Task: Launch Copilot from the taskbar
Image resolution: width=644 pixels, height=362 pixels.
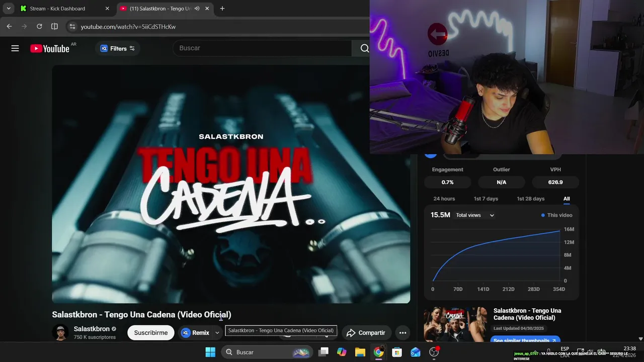Action: [x=342, y=352]
